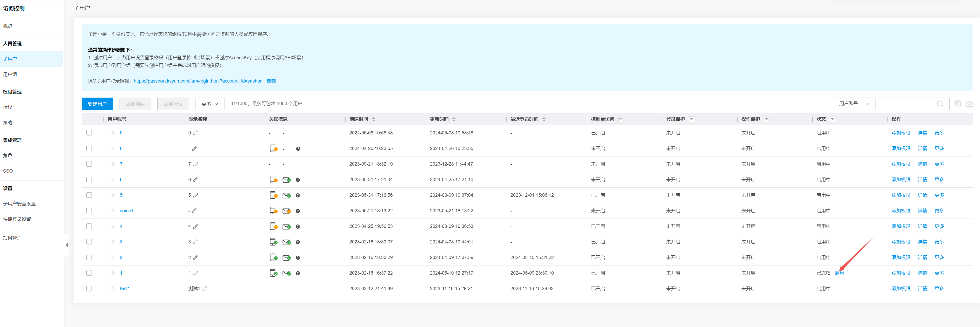The height and width of the screenshot is (327, 980).
Task: Click phone binding icon for user 6
Action: point(273,180)
